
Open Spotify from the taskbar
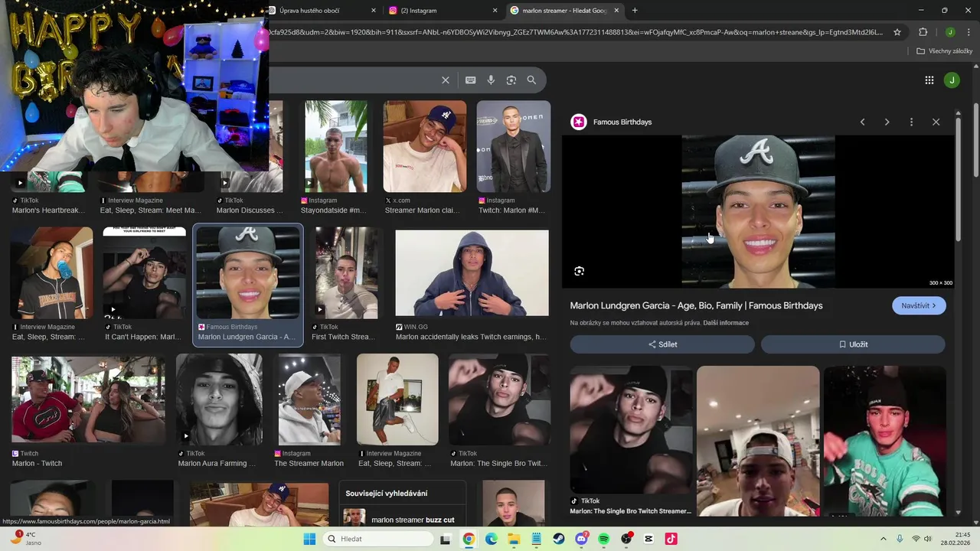[x=604, y=539]
